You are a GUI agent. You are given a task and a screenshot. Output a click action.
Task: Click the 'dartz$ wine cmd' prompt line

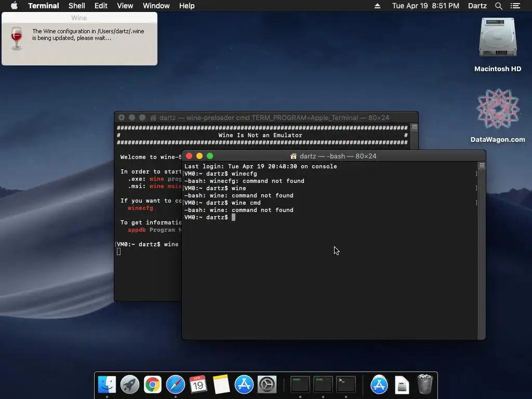pos(222,203)
